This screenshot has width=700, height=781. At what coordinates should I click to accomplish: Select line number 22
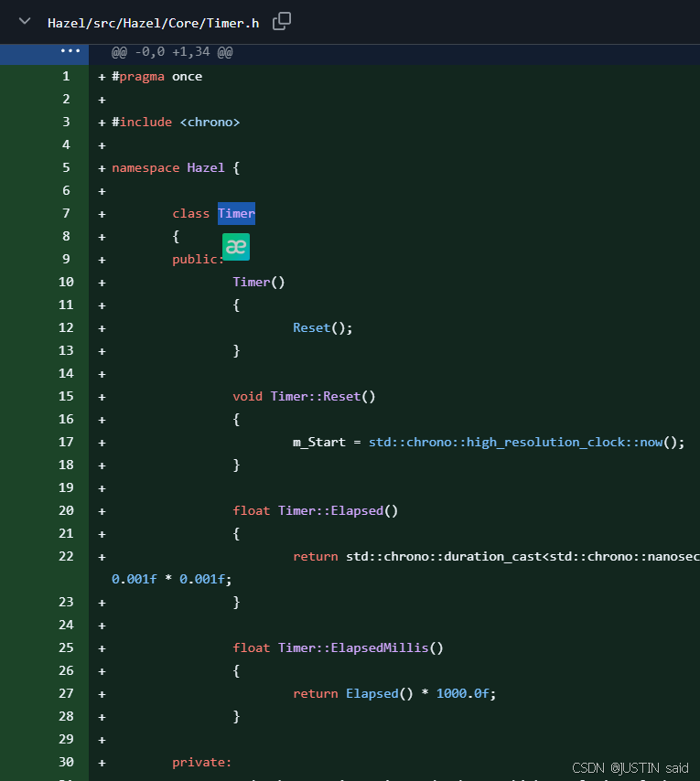[66, 556]
